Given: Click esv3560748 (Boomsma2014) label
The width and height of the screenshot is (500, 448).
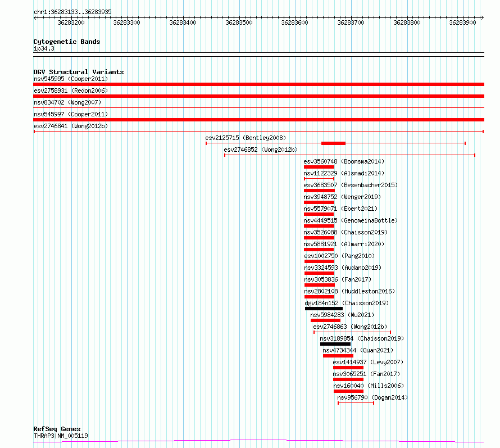Looking at the screenshot, I should (x=344, y=161).
